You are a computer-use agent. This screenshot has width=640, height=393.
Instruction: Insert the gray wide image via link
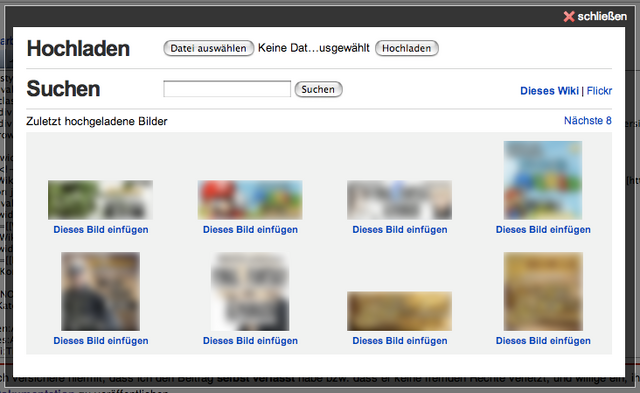tap(400, 230)
